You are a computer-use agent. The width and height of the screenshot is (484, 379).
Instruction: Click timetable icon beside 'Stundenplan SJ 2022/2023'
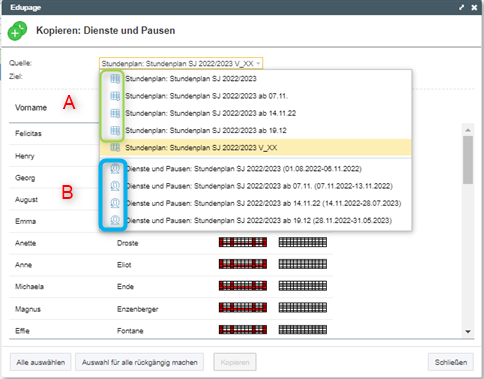tap(115, 79)
